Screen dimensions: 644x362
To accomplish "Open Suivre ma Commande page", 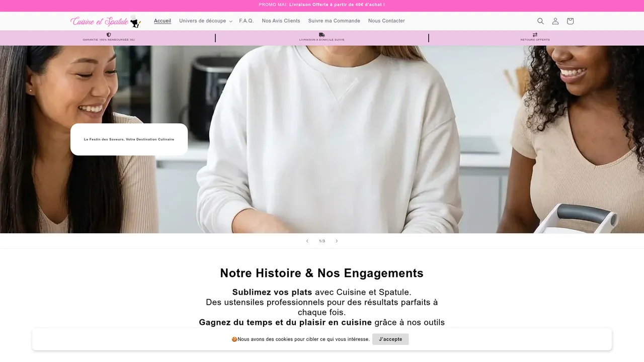I will 334,21.
